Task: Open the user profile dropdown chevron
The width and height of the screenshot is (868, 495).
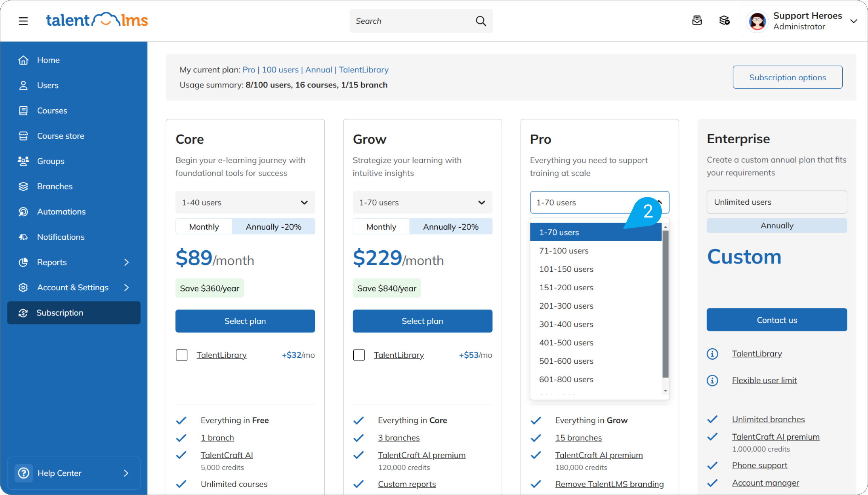Action: (x=854, y=21)
